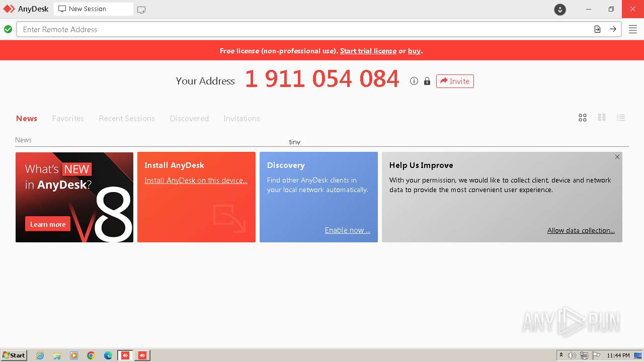Click second AnyDesk taskbar button
The image size is (644, 362).
142,355
